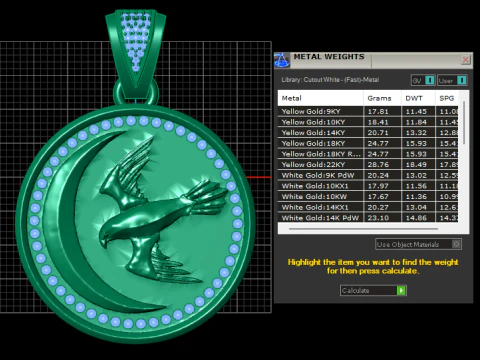The width and height of the screenshot is (480, 360).
Task: Select the White Gold:10KX1 row
Action: pyautogui.click(x=368, y=186)
